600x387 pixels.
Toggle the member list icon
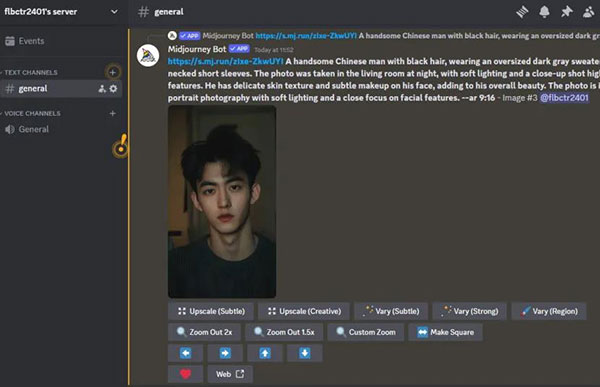click(589, 12)
